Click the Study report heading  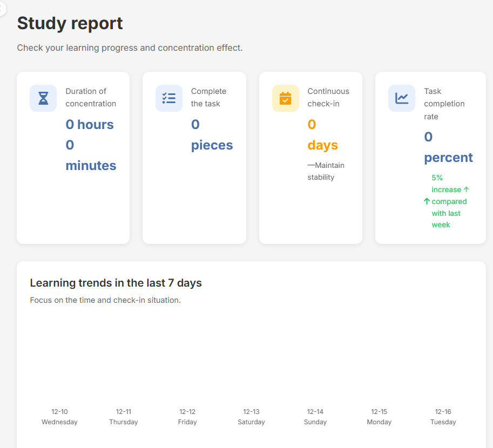(70, 23)
